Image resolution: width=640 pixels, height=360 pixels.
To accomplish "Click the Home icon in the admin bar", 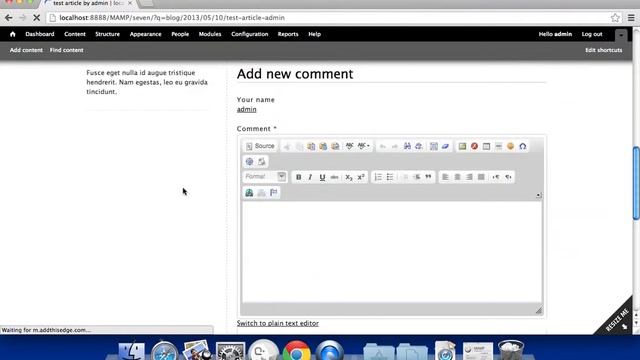I will [x=13, y=34].
